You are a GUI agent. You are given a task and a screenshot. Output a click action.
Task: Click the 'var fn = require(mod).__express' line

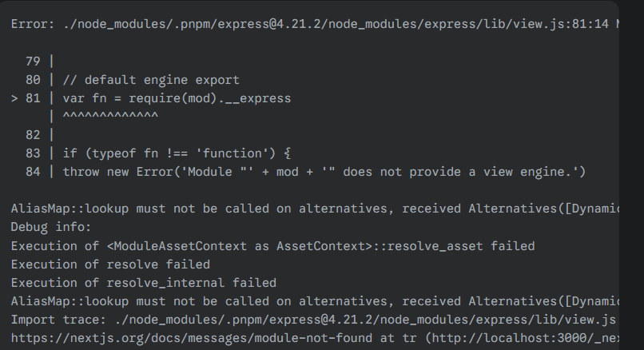(x=177, y=98)
